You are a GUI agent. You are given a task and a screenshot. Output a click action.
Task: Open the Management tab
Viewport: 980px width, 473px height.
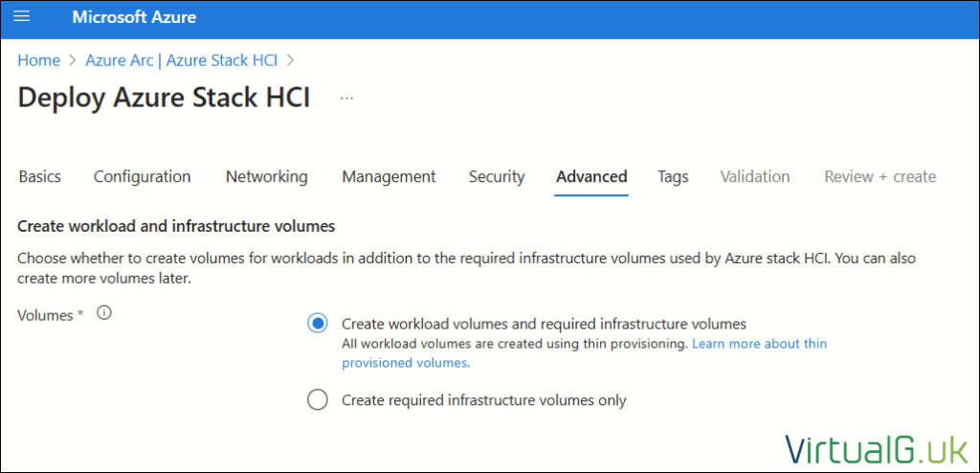tap(389, 177)
